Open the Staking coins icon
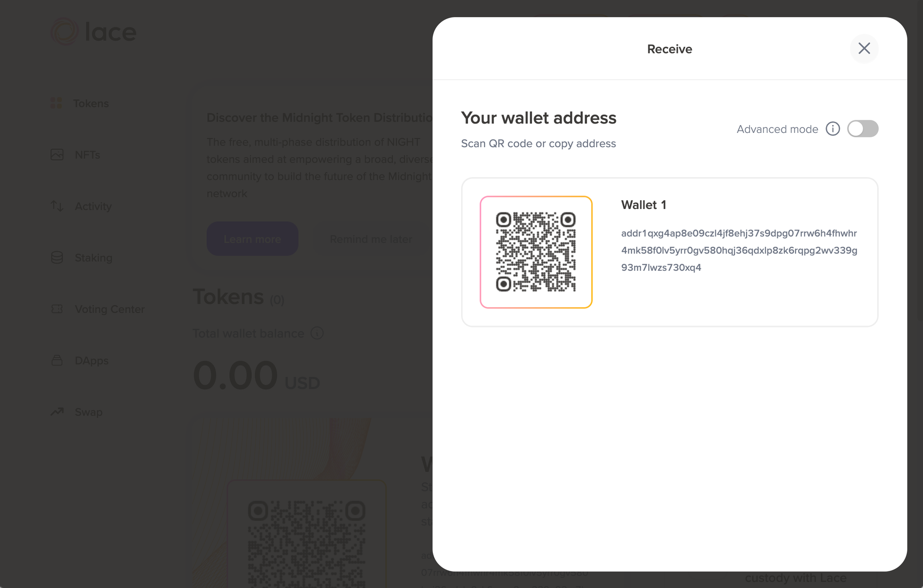 point(57,257)
